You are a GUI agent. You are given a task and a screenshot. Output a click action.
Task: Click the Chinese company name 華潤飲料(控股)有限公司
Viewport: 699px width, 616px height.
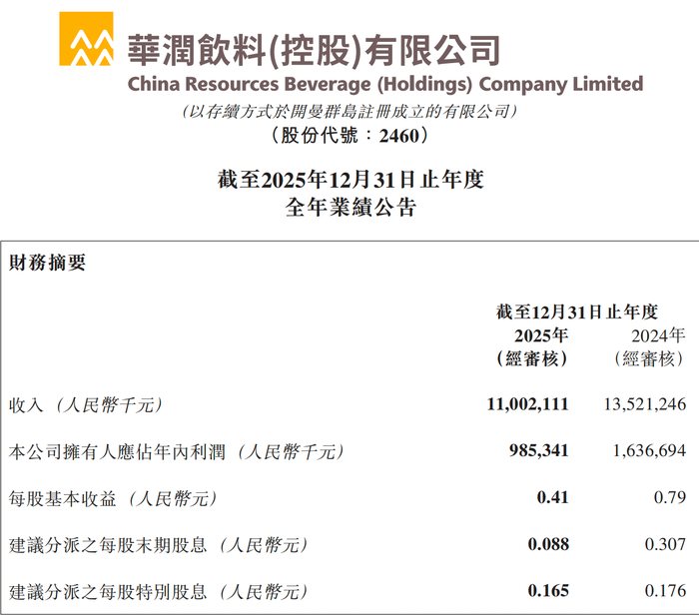coord(314,48)
